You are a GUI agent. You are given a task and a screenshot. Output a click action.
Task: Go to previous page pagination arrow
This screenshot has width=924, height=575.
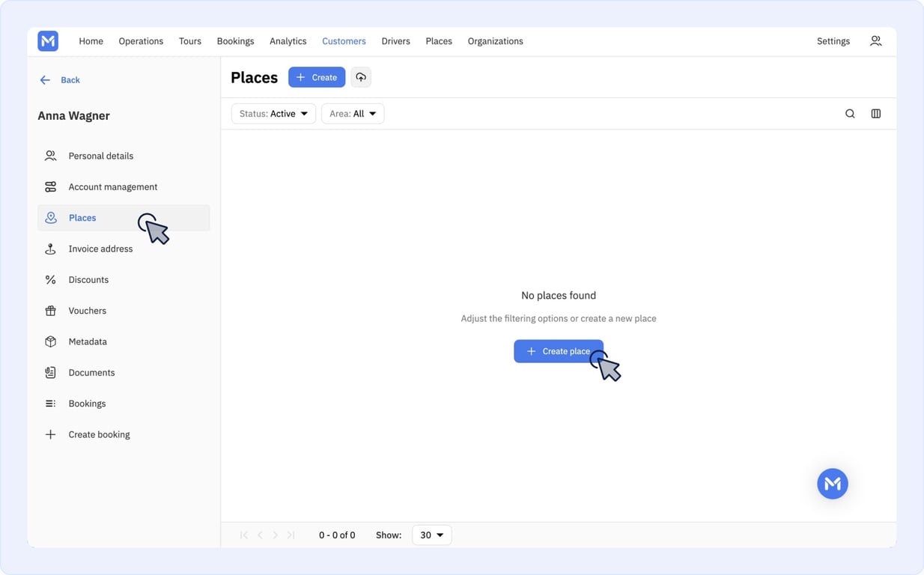[260, 535]
